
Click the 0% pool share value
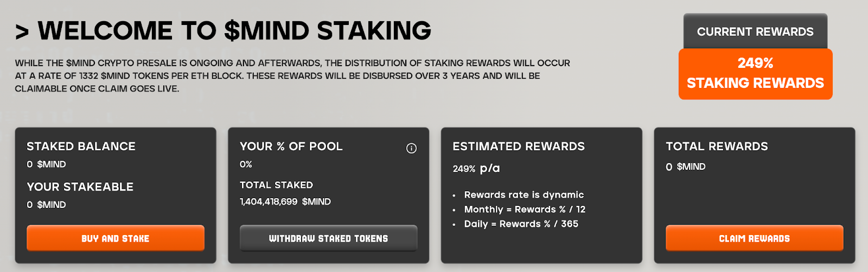click(246, 164)
